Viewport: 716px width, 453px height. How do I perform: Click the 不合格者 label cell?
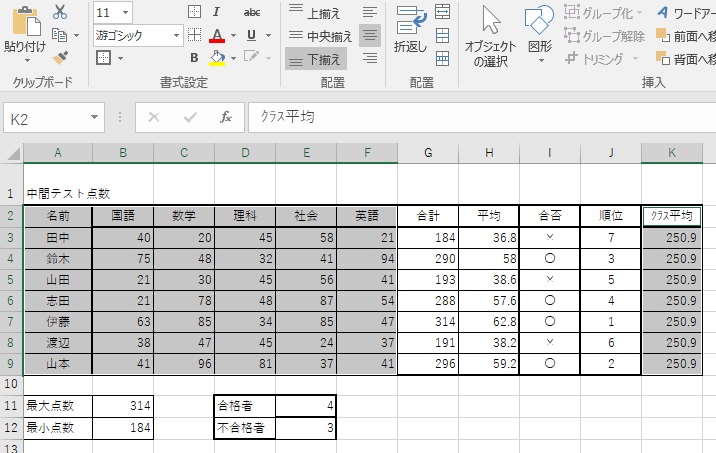coord(245,428)
